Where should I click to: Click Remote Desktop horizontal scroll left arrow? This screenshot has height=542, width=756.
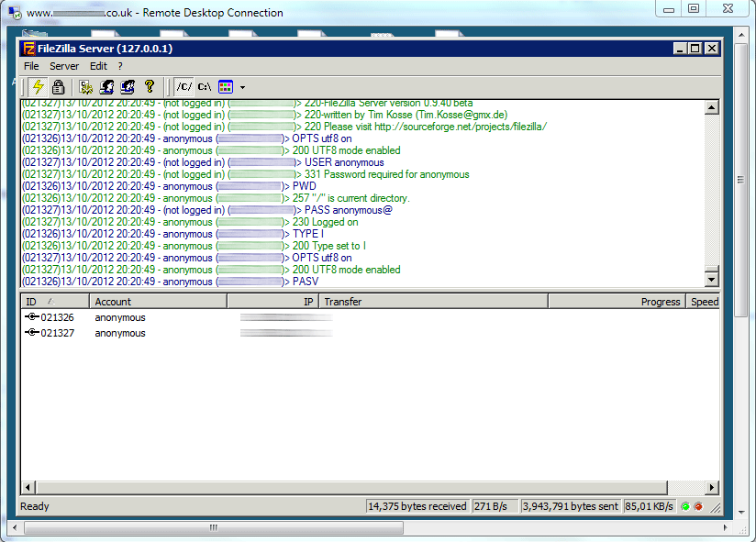[15, 527]
